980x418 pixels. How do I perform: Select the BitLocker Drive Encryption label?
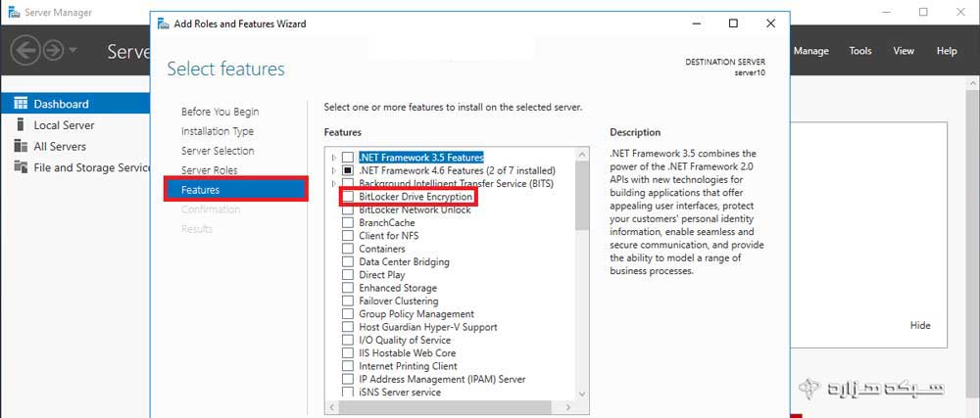tap(415, 197)
